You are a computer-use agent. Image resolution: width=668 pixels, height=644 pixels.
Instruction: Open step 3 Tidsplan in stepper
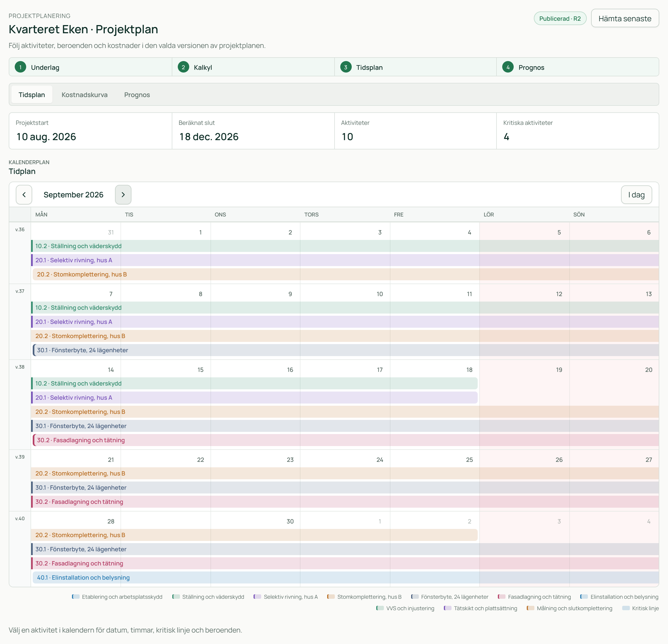[415, 67]
